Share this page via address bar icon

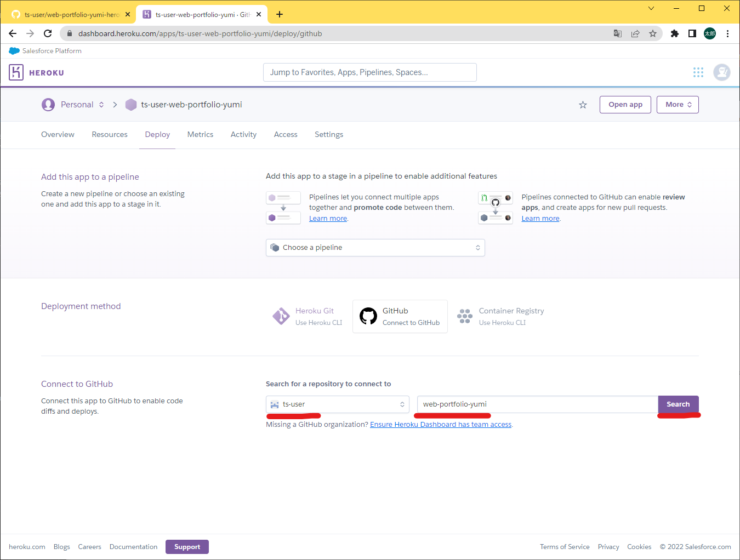click(635, 33)
